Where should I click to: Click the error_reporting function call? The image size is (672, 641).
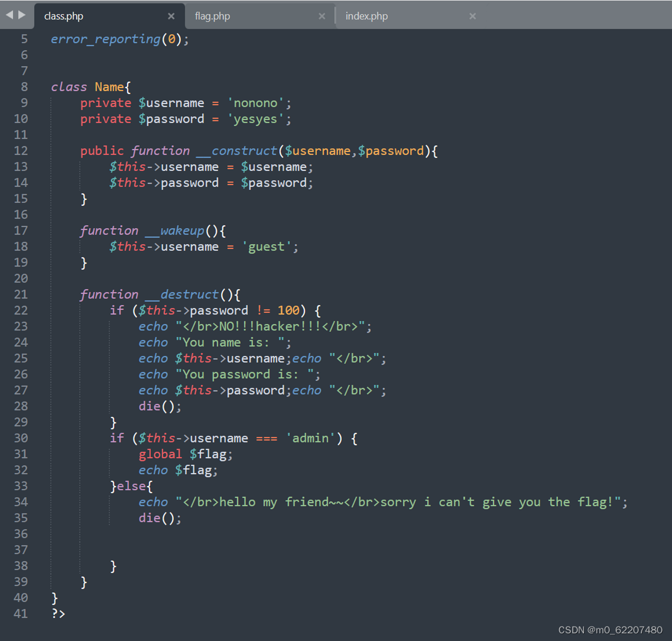tap(119, 39)
